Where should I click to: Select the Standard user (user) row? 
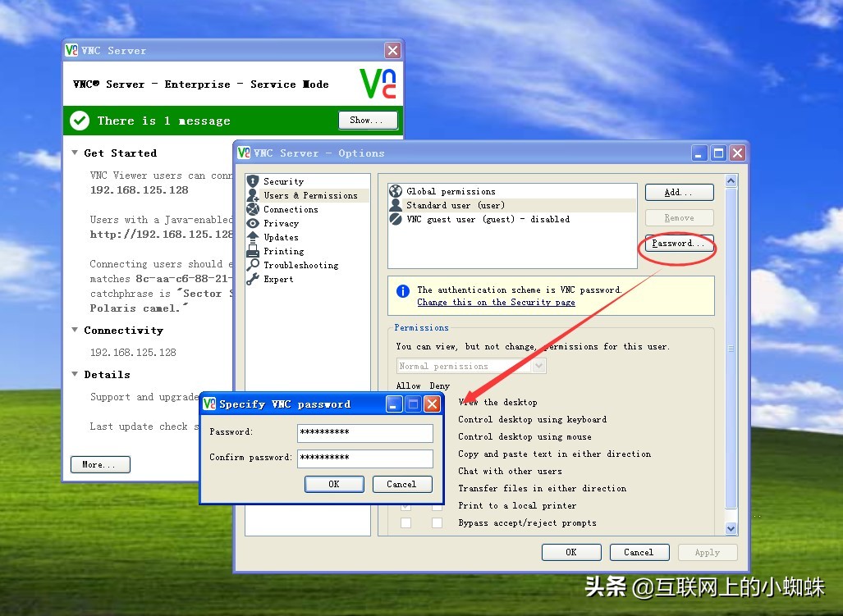point(512,205)
